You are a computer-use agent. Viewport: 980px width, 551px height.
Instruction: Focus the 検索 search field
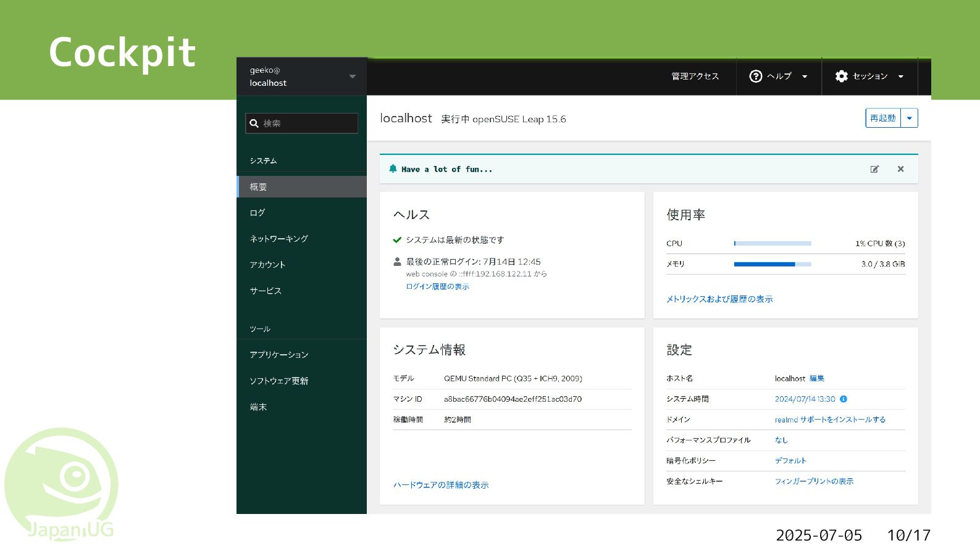click(x=301, y=123)
